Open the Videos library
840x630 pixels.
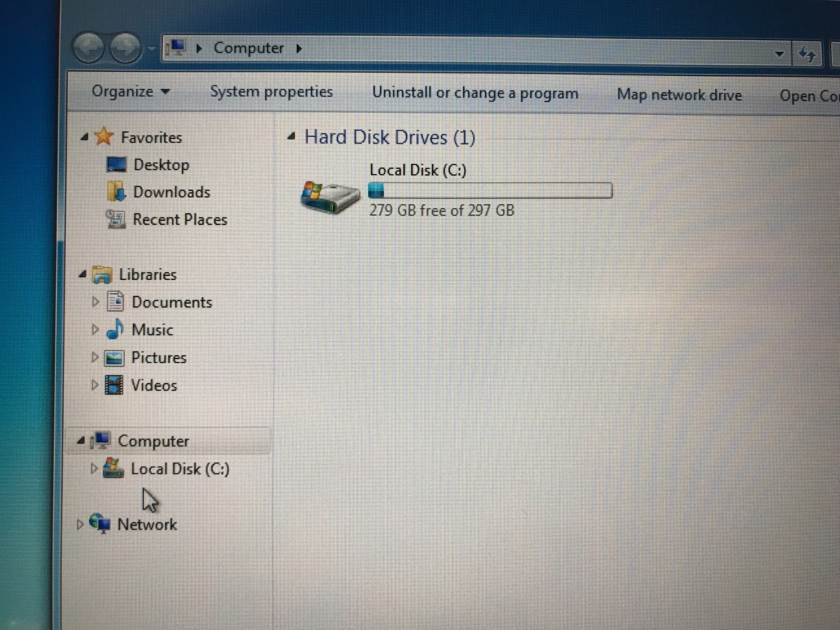[154, 386]
